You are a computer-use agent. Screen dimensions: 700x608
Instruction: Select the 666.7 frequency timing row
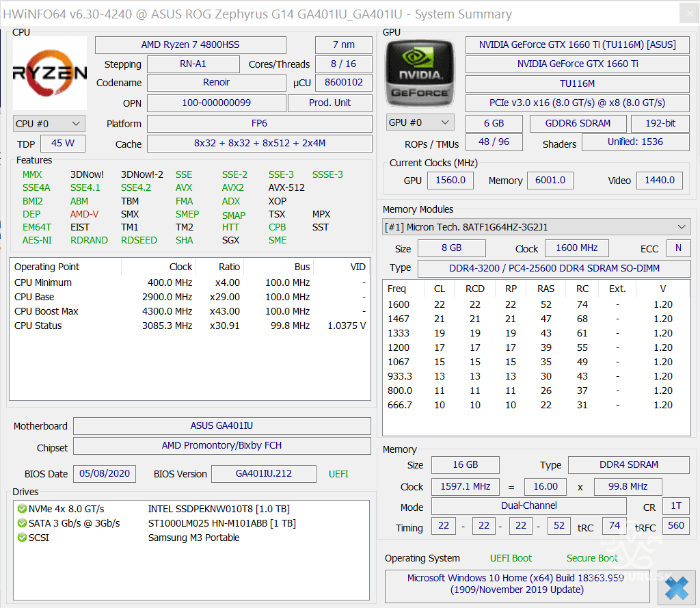pyautogui.click(x=536, y=405)
